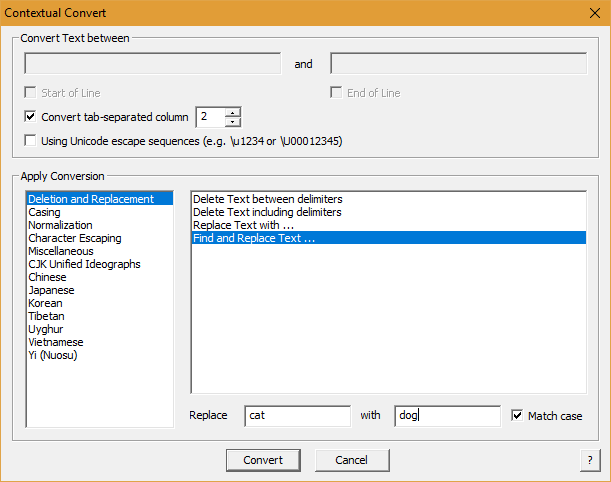Enable Using Unicode escape sequences option
Image resolution: width=611 pixels, height=482 pixels.
pos(30,140)
